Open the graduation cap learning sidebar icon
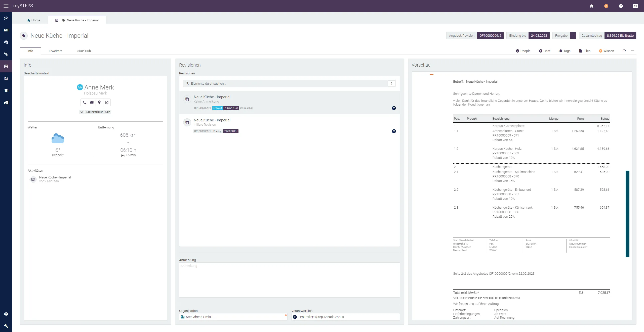This screenshot has width=644, height=332. tap(6, 90)
